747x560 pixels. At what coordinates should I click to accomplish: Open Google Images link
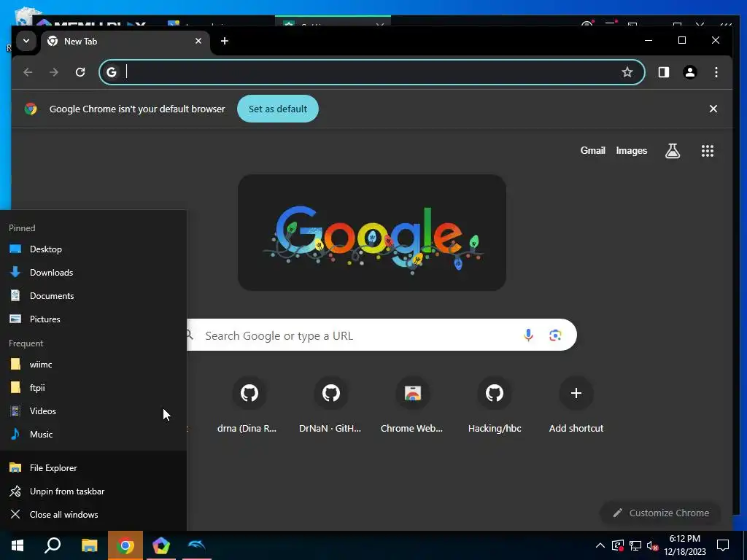631,150
